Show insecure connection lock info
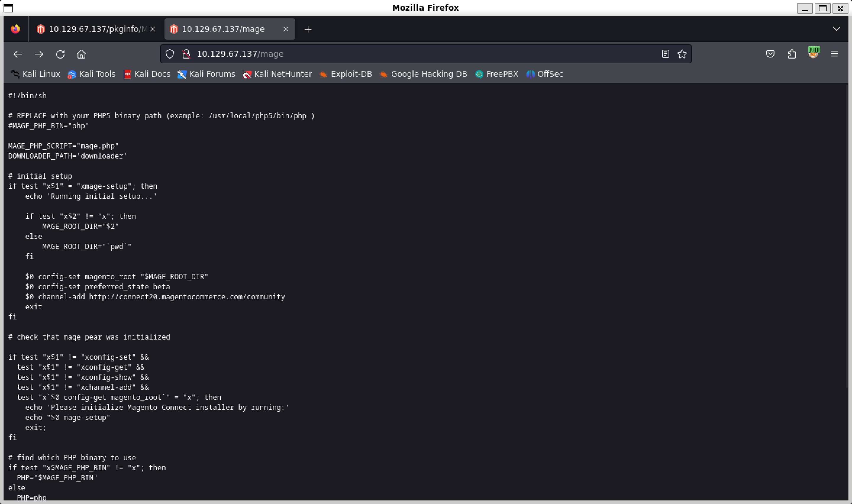This screenshot has height=504, width=852. (x=186, y=54)
